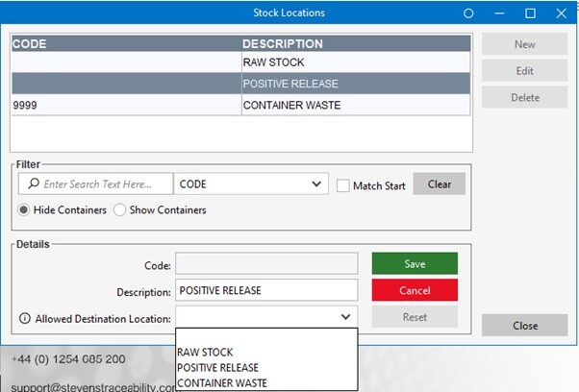Select the Hide Containers radio button
The width and height of the screenshot is (579, 392).
coord(24,210)
